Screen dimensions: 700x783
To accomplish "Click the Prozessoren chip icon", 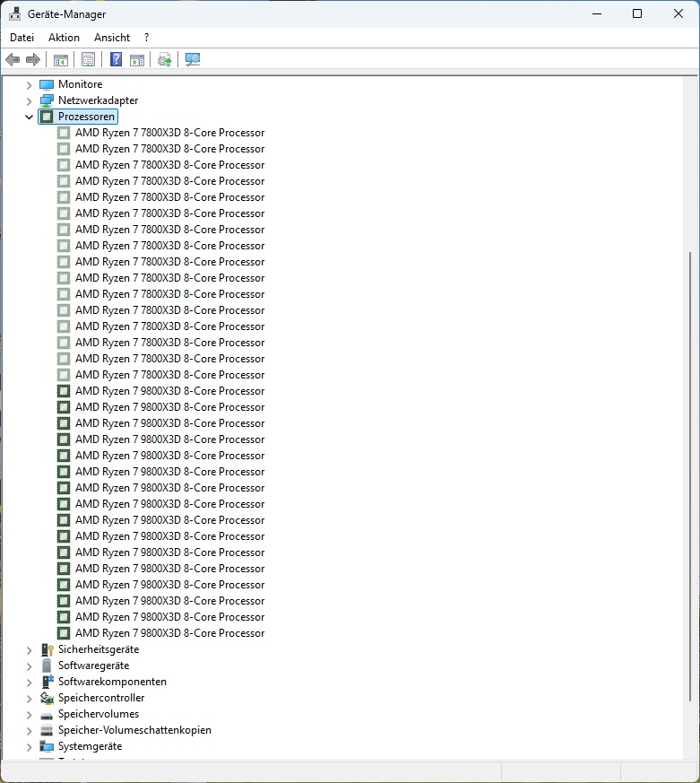I will pos(47,117).
